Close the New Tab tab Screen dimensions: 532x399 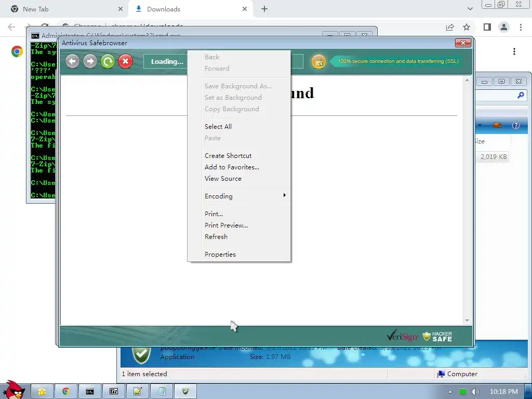coord(121,9)
